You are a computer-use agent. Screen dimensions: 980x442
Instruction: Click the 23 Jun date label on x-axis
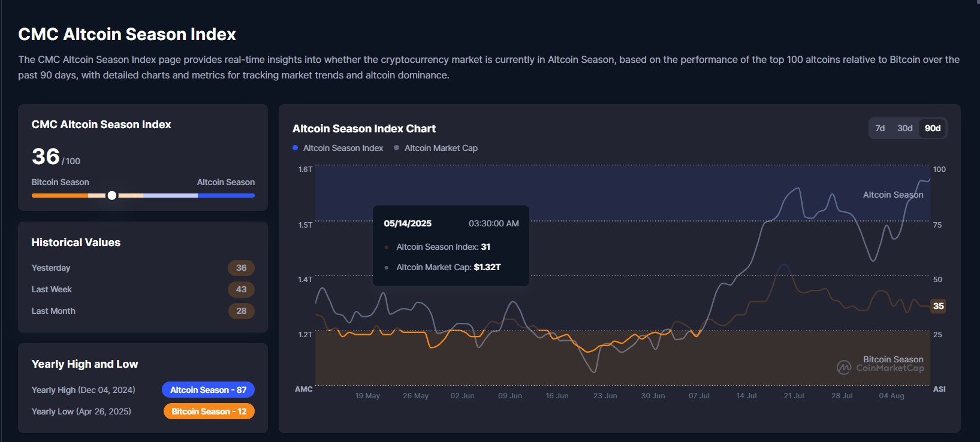point(605,396)
